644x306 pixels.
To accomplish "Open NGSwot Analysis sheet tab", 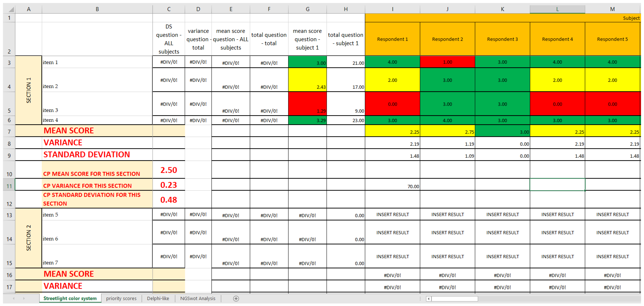I will click(198, 298).
